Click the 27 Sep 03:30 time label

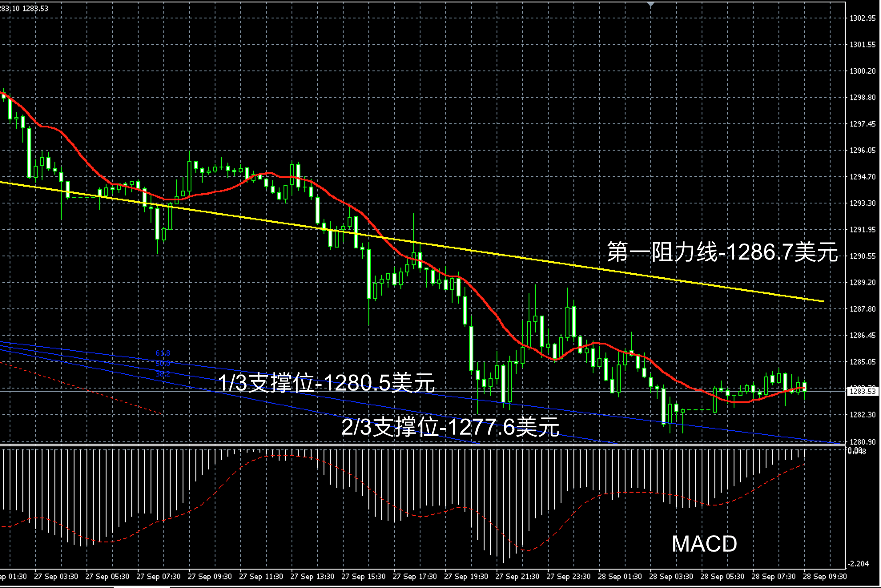pos(56,576)
